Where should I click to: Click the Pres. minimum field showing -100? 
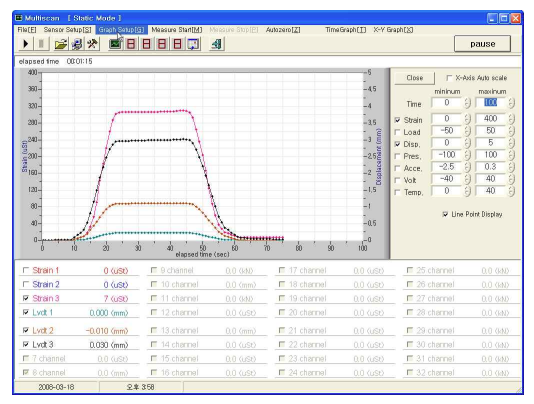[447, 155]
